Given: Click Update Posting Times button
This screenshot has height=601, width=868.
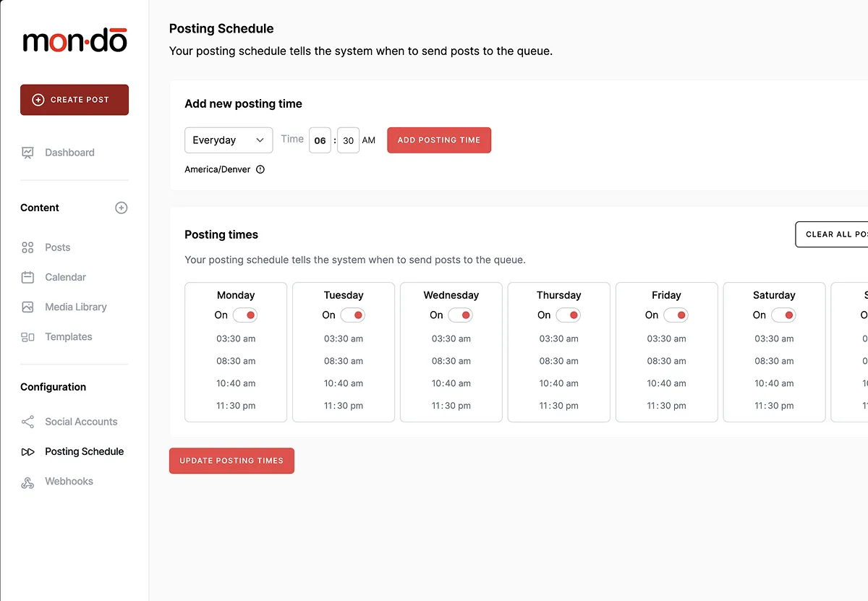Looking at the screenshot, I should tap(231, 461).
